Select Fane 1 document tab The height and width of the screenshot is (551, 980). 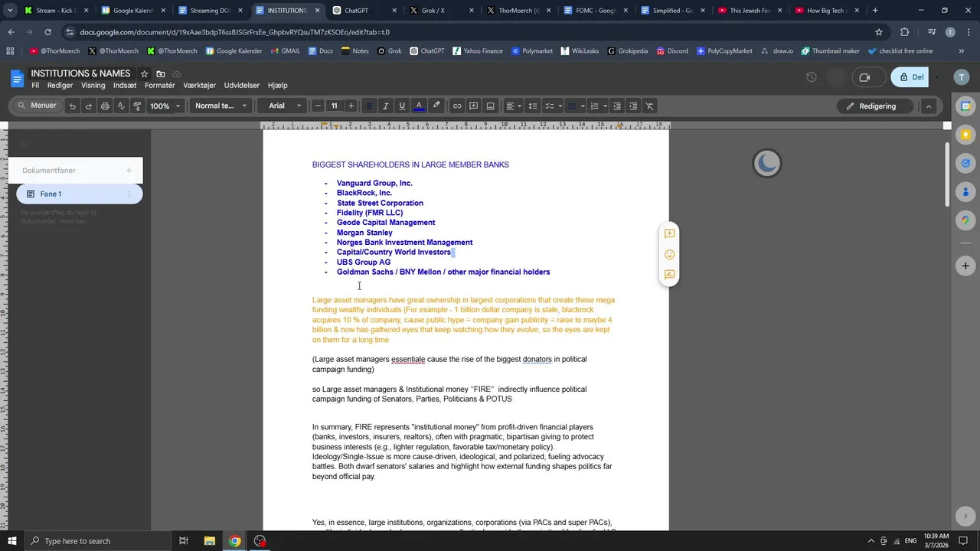click(80, 194)
